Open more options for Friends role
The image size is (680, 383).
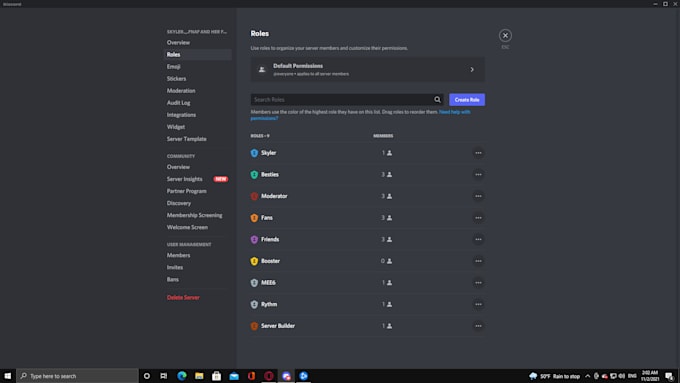(478, 239)
